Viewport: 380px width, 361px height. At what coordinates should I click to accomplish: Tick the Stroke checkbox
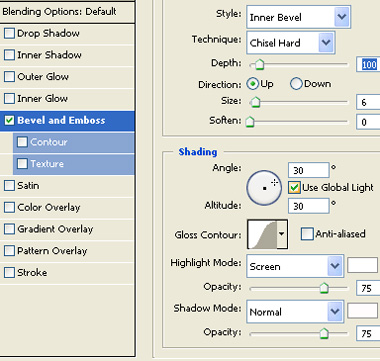click(9, 272)
